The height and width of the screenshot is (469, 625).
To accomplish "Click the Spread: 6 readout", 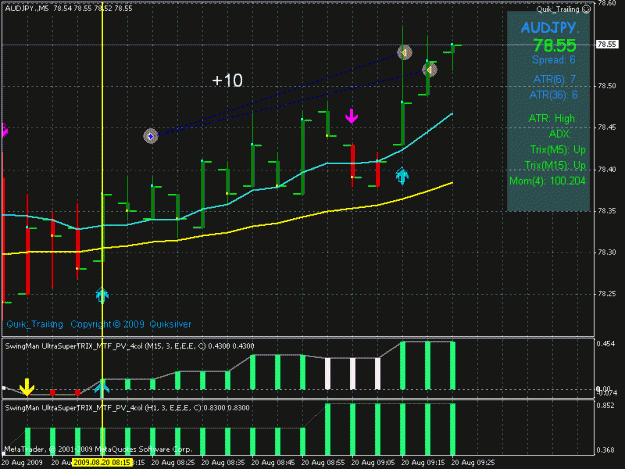I will coord(554,60).
